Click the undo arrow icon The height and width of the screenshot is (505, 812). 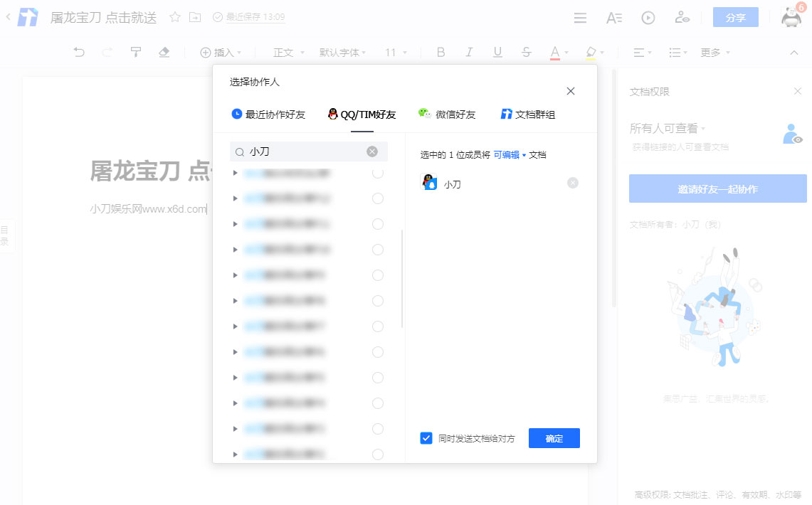(x=79, y=52)
